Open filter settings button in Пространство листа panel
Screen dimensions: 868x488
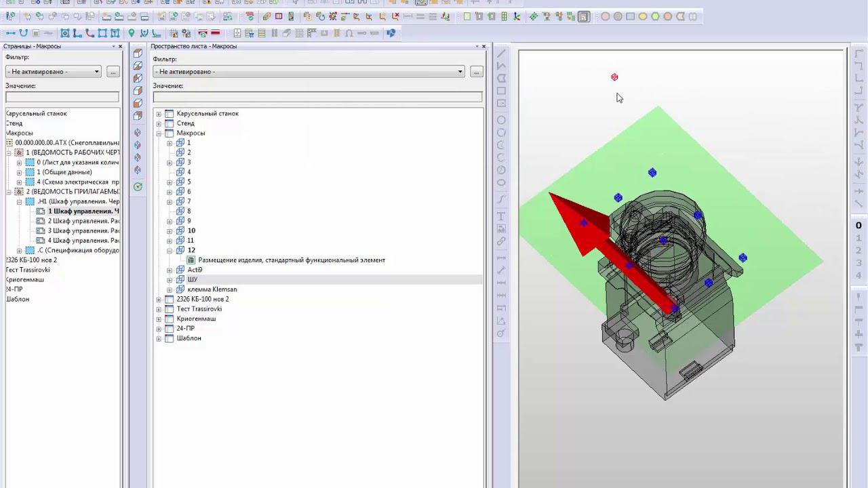[477, 72]
